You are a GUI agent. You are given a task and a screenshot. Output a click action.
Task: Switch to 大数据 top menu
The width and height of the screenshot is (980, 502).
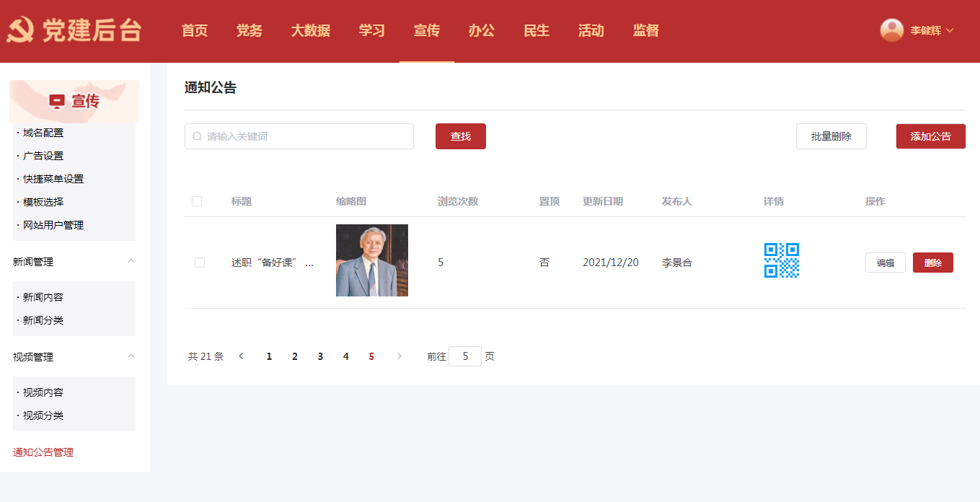311,31
